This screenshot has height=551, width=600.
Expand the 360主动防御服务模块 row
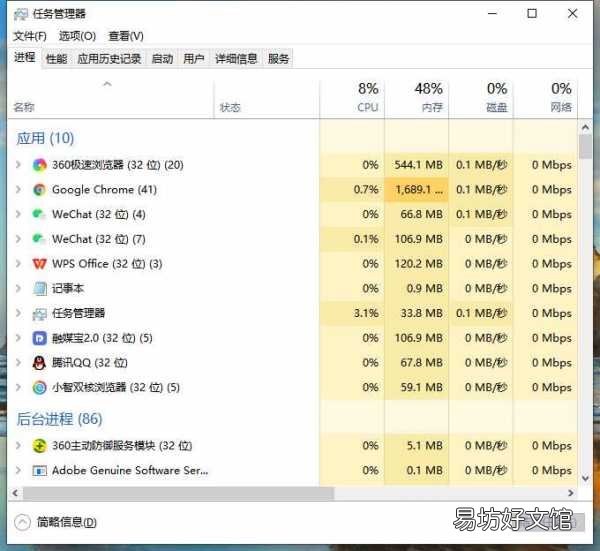click(x=18, y=446)
